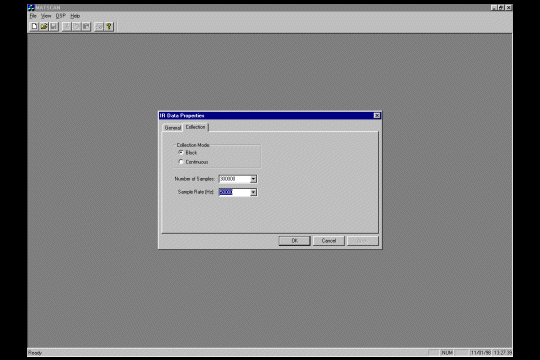Click inside the Number of Samples field
This screenshot has width=540, height=360.
point(235,179)
